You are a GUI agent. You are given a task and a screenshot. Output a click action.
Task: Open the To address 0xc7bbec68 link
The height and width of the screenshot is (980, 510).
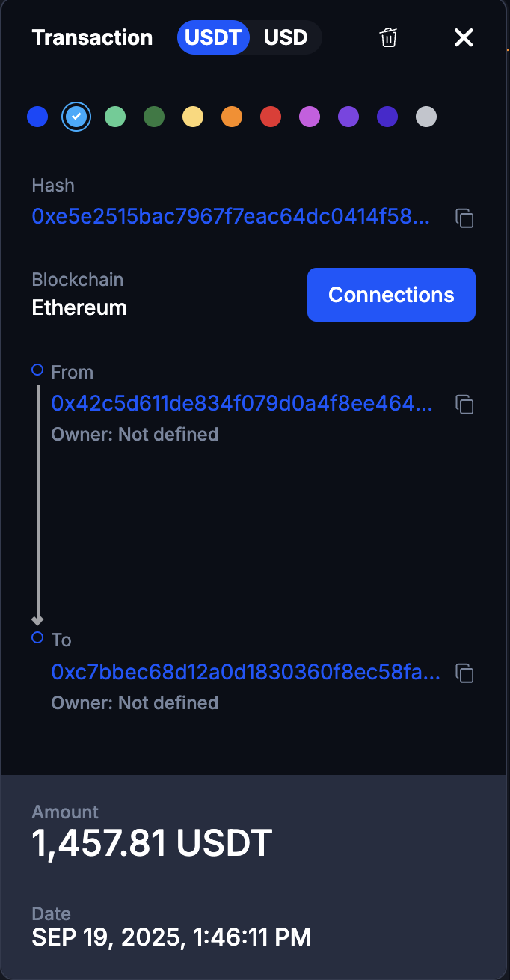click(x=245, y=673)
